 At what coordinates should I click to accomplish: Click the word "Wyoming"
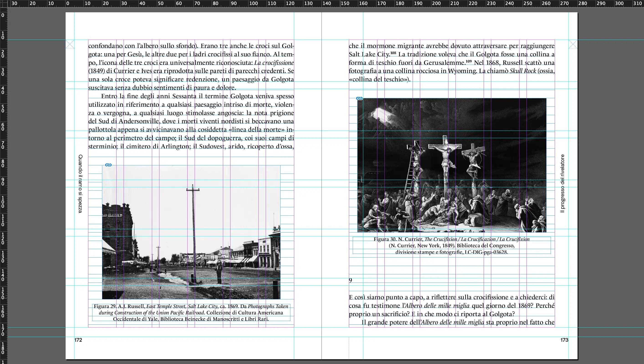pos(462,71)
